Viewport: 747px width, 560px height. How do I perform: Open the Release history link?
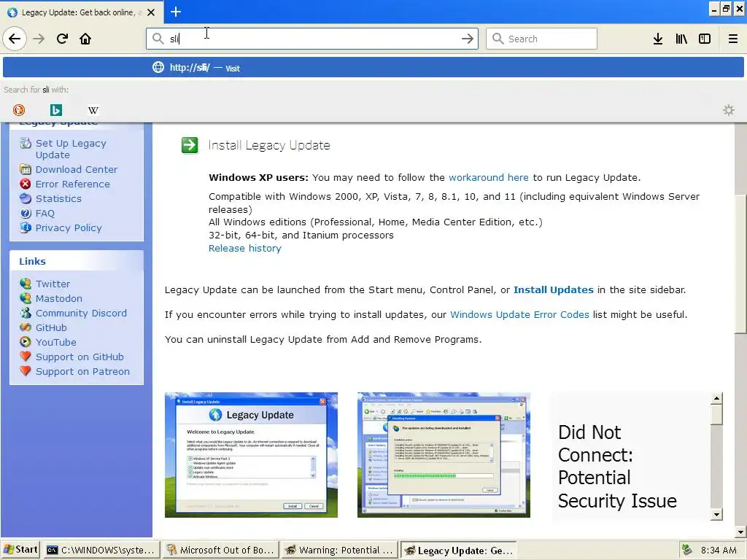click(245, 248)
